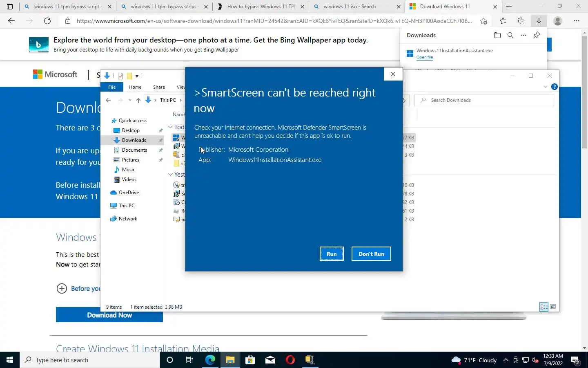Open Edge Collections toolbar icon
The width and height of the screenshot is (588, 368).
[521, 21]
